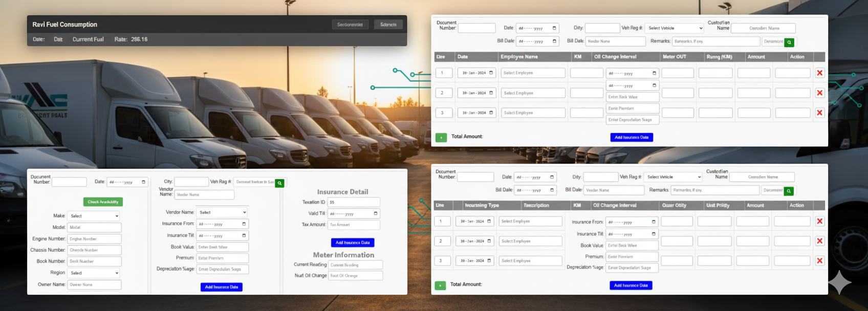868x311 pixels.
Task: Click the Sdensm button in the fuel bar
Action: click(388, 25)
